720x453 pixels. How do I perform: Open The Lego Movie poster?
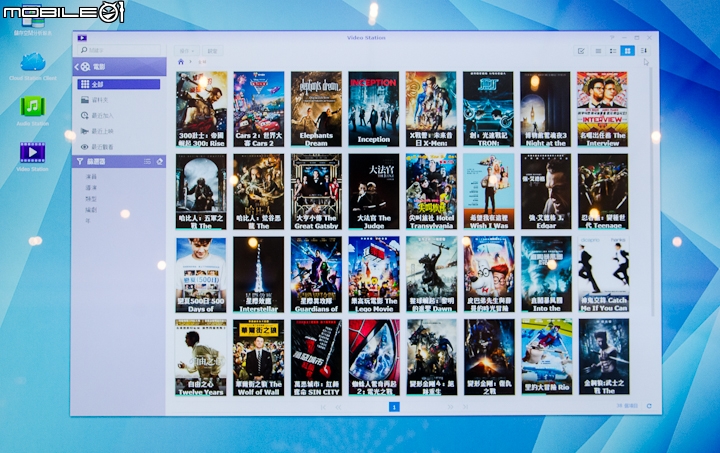pos(374,275)
